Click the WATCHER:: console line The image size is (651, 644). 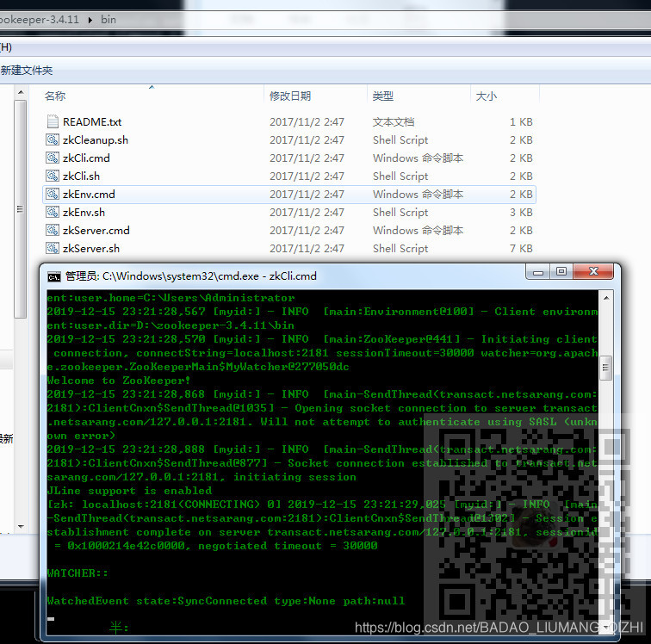[x=77, y=573]
